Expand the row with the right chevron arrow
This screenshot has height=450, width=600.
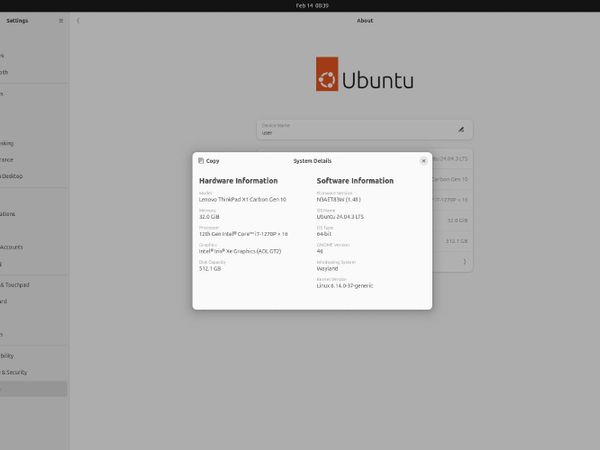(463, 261)
